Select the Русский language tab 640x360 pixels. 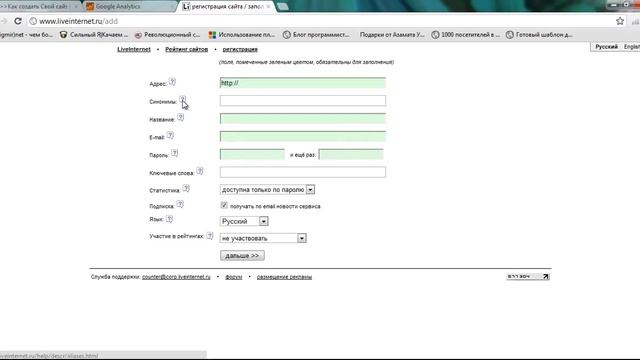[606, 47]
